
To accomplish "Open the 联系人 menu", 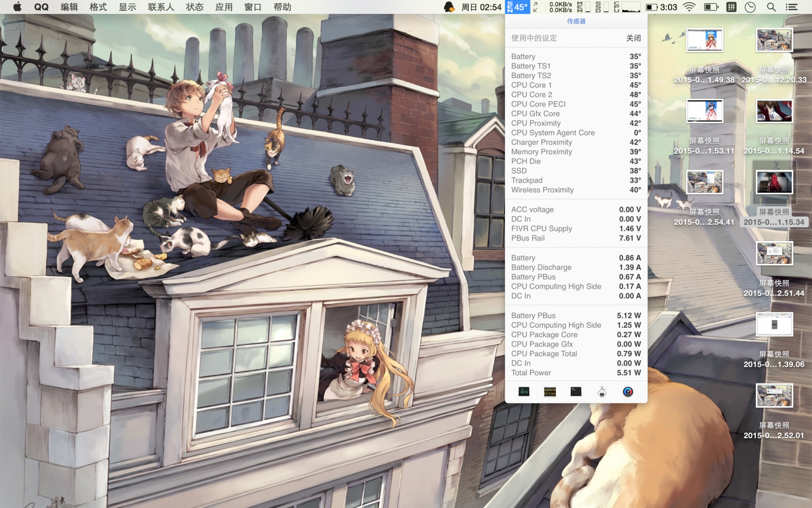I will click(x=161, y=7).
